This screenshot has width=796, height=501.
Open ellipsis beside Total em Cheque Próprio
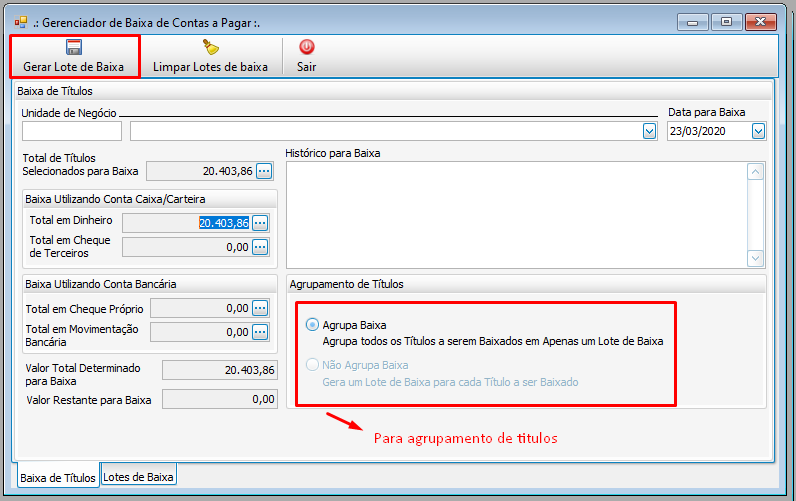click(x=260, y=308)
